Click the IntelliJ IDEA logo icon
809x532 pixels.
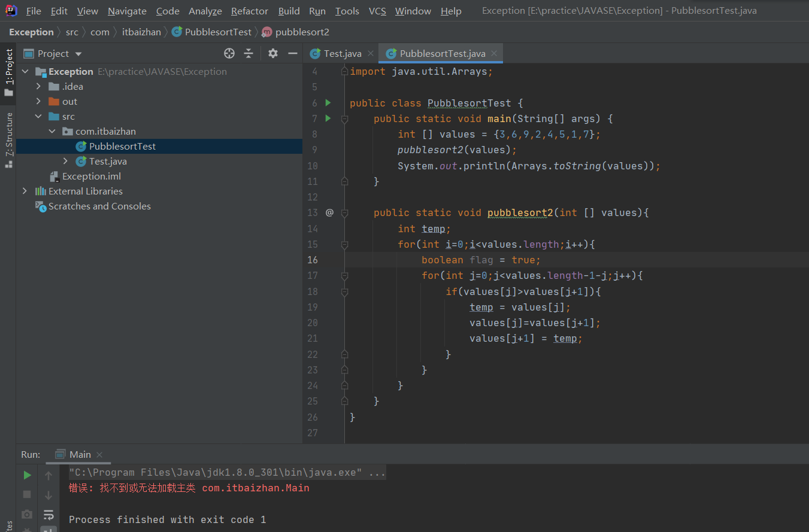pyautogui.click(x=11, y=10)
